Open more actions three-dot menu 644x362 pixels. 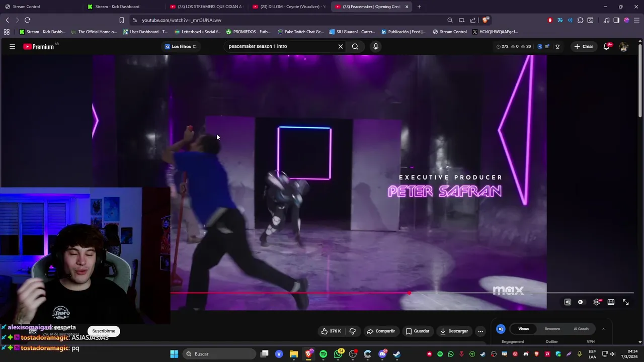(x=480, y=331)
